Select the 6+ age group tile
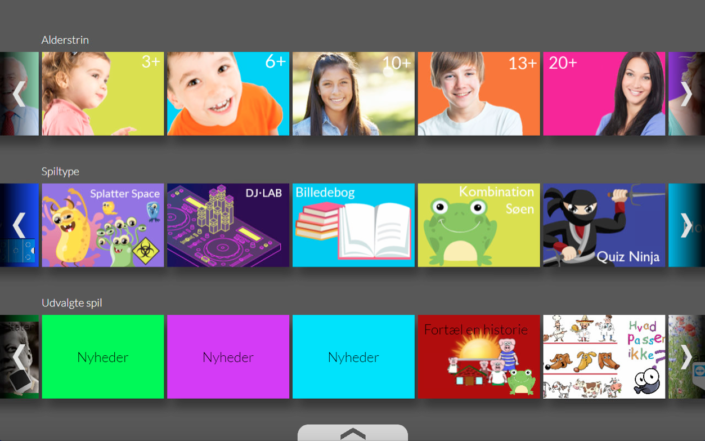The image size is (705, 441). [228, 94]
